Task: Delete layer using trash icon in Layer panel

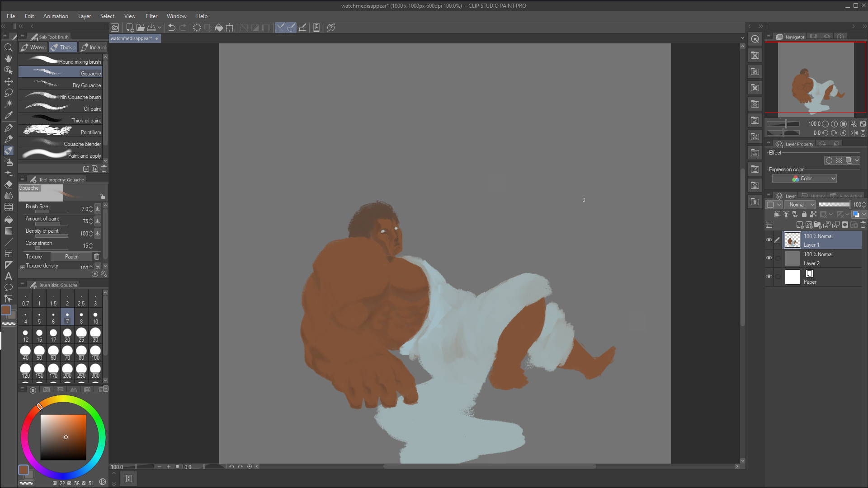Action: click(x=863, y=225)
